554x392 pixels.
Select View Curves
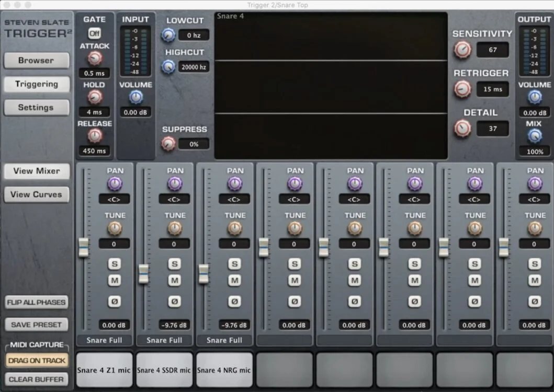pos(37,194)
